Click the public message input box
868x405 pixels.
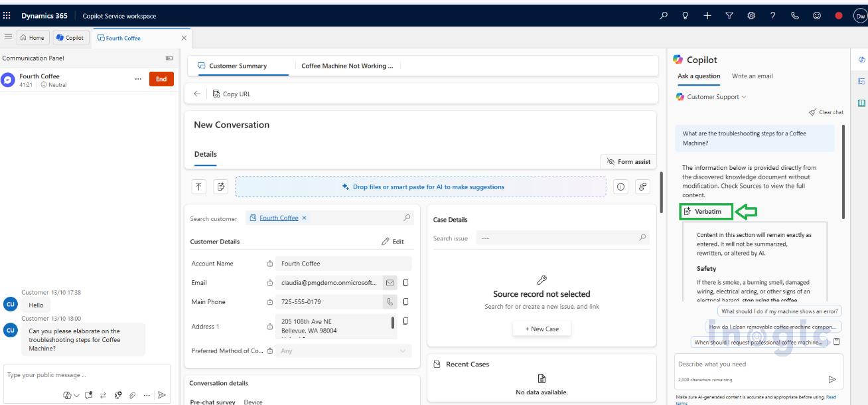[x=86, y=375]
